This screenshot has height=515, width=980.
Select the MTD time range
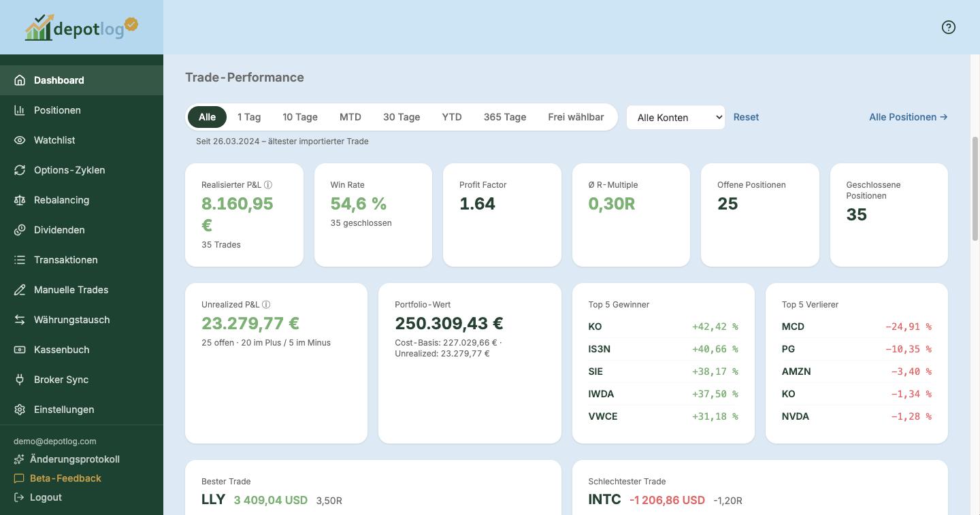pos(350,117)
